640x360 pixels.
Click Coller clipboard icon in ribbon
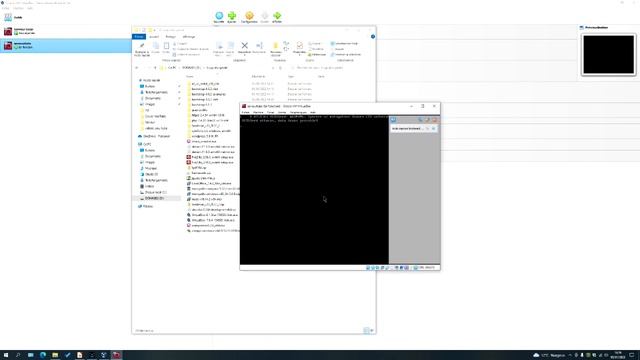(166, 46)
